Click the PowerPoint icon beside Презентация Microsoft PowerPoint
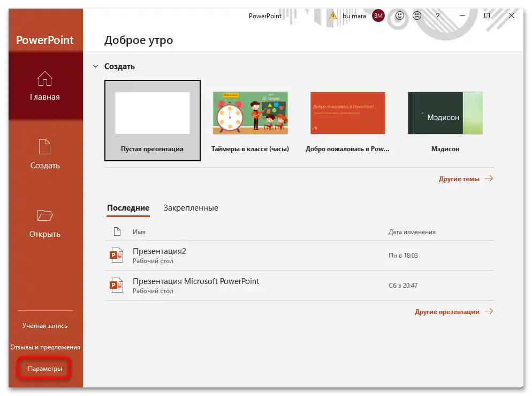 116,285
